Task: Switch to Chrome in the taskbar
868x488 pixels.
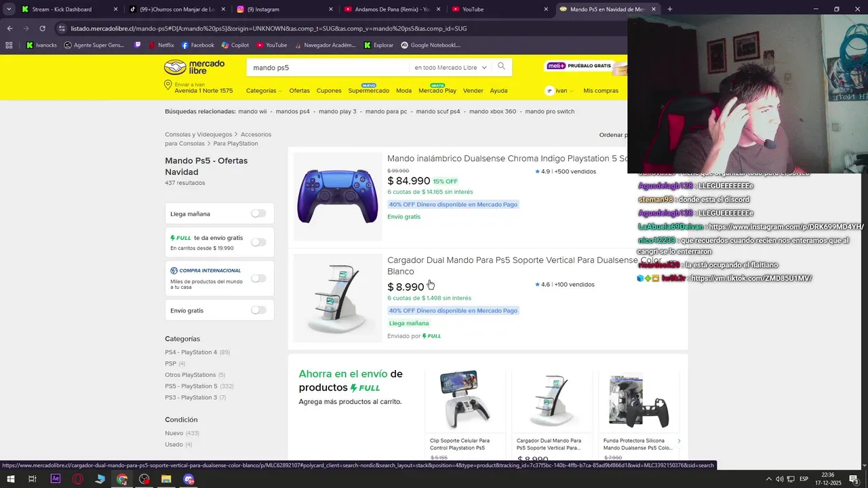Action: tap(122, 479)
